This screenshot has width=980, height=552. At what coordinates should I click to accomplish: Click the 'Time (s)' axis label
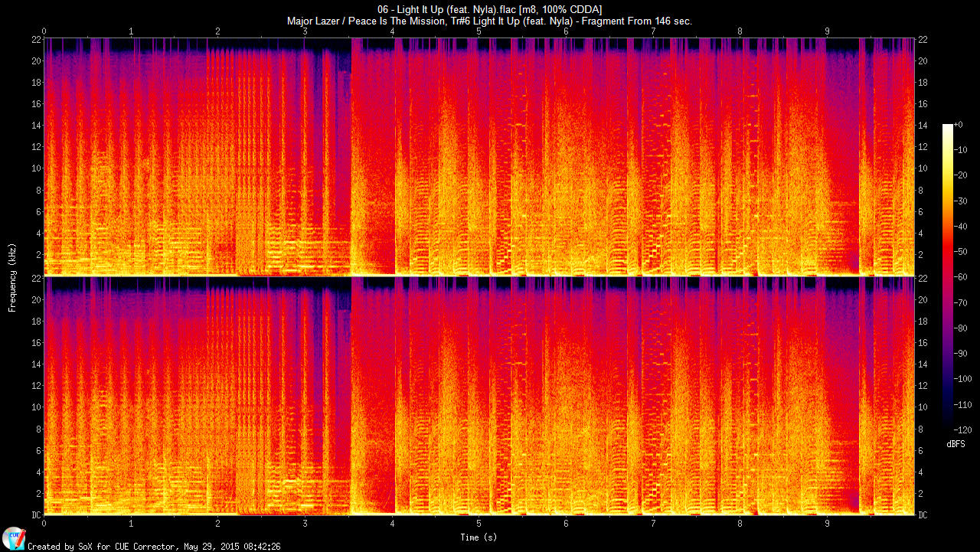(479, 537)
